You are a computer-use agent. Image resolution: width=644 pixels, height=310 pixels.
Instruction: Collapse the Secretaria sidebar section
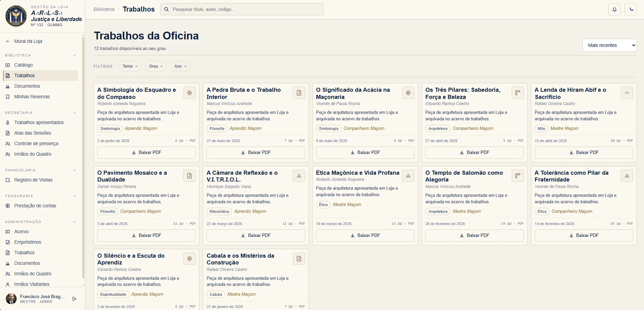click(x=75, y=113)
